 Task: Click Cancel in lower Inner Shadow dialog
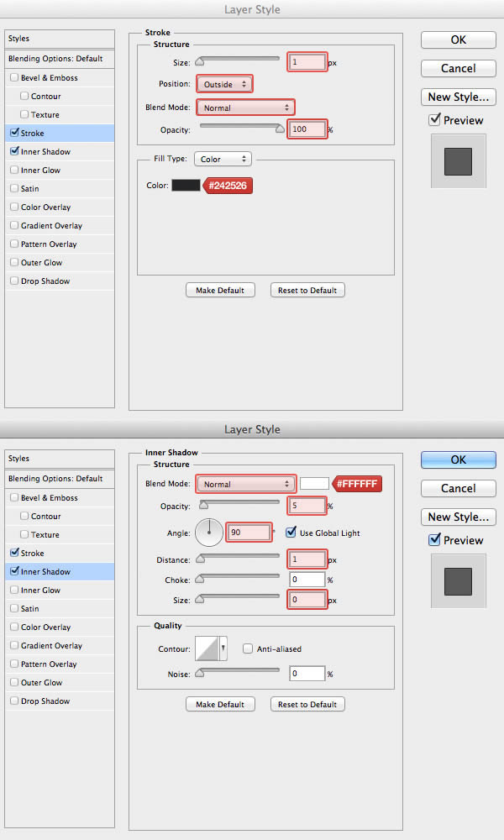459,488
